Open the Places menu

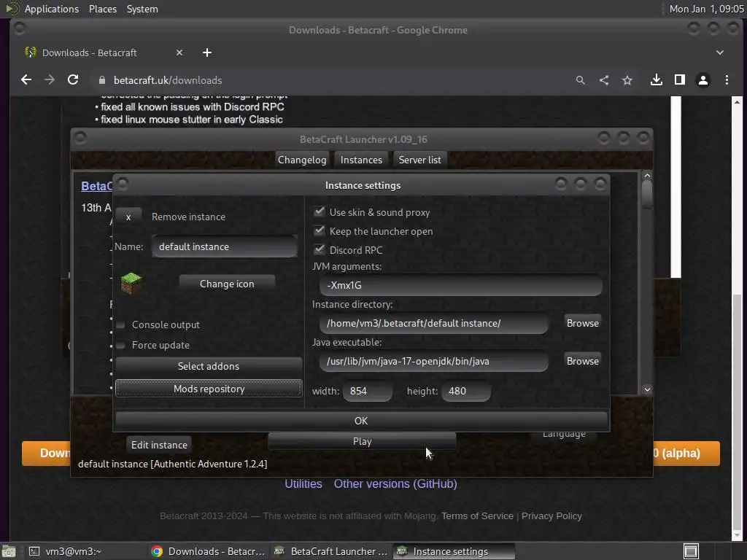click(103, 9)
